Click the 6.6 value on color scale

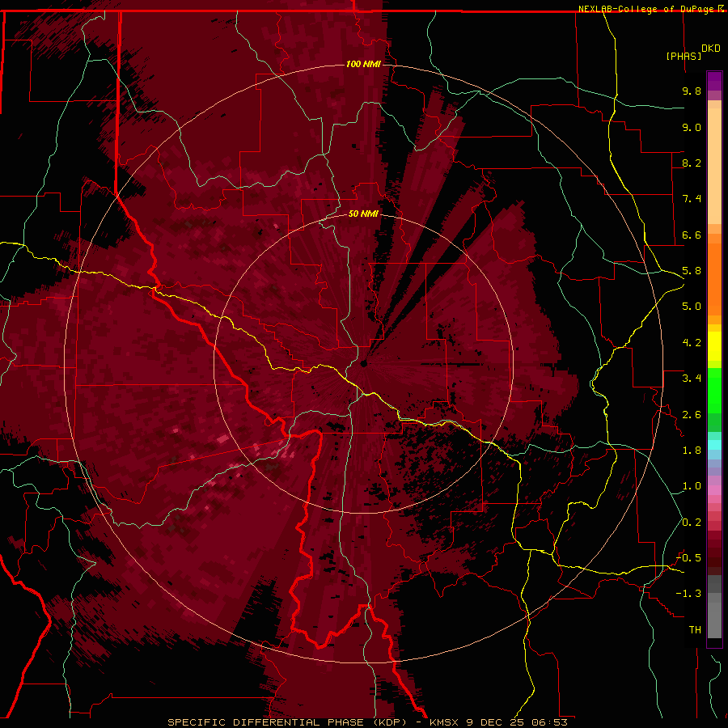692,235
